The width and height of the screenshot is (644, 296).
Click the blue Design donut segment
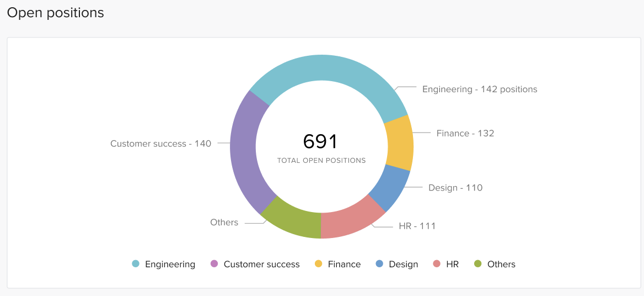click(389, 188)
